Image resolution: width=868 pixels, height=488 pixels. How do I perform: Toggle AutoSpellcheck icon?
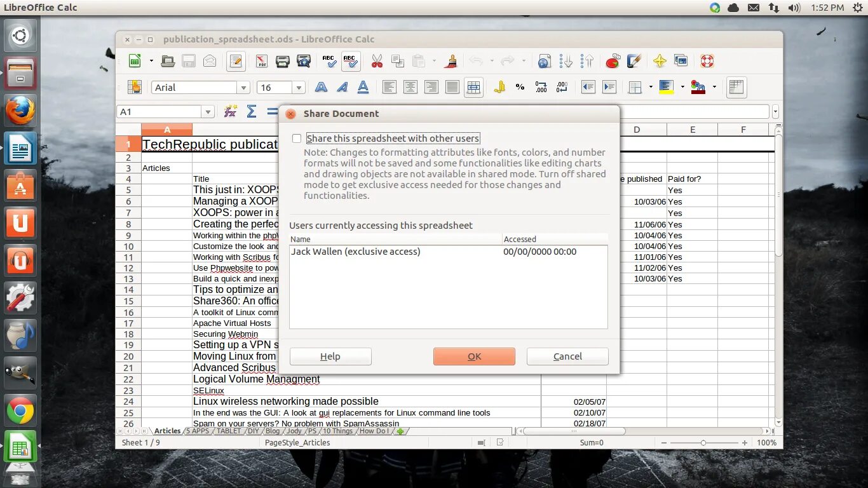click(350, 61)
